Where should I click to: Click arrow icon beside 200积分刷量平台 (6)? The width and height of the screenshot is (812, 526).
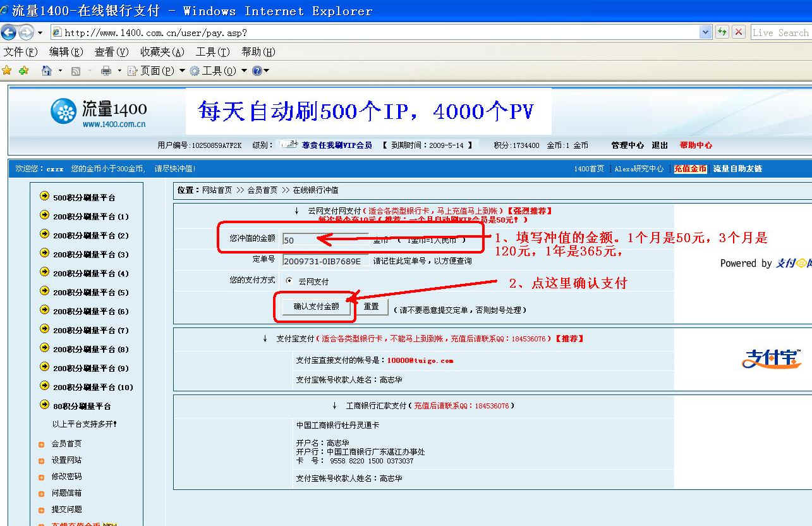(x=44, y=310)
